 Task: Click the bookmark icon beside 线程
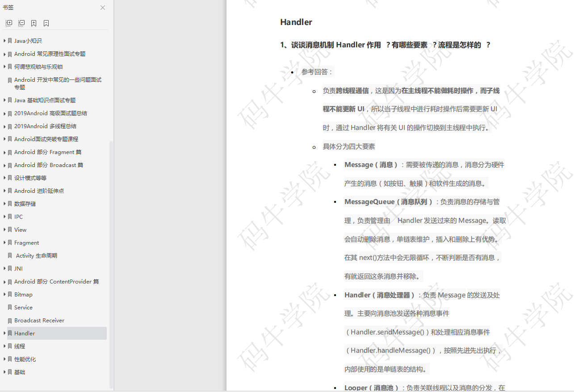point(10,346)
